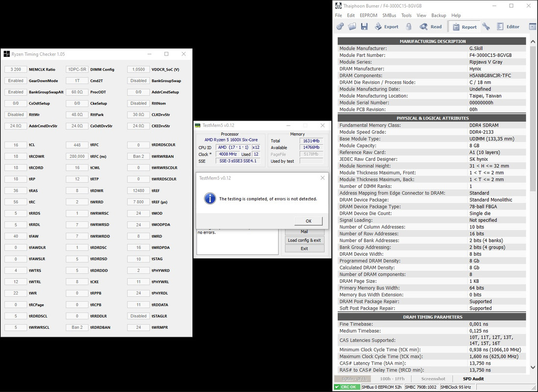Viewport: 538px width, 392px height.
Task: Switch to the 100h - 1FFh tab
Action: pos(392,379)
